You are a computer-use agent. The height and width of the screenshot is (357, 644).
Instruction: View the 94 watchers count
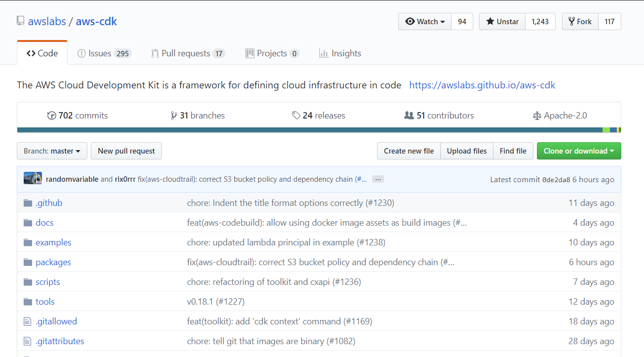point(462,22)
